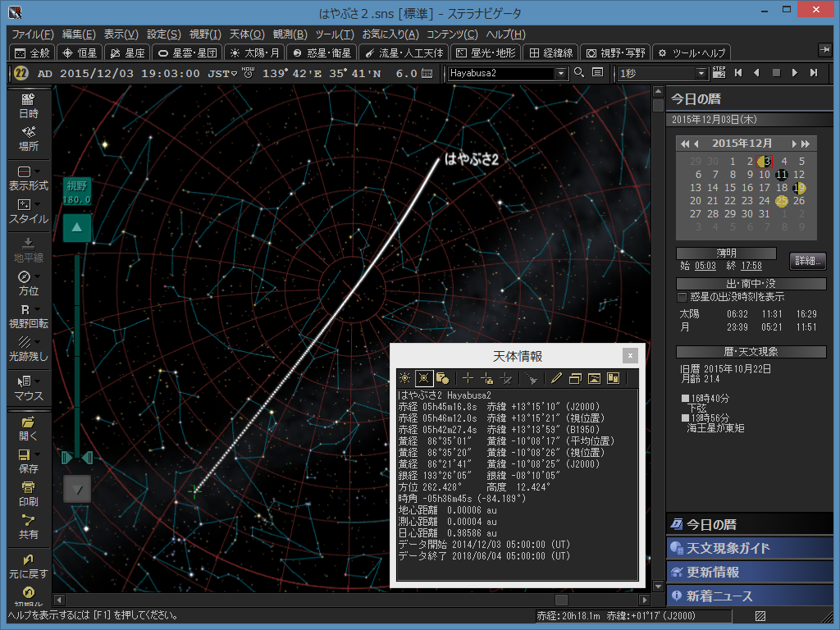The width and height of the screenshot is (840, 630).
Task: Click the magnifier search icon beside Hayabusa2 field
Action: [x=579, y=73]
